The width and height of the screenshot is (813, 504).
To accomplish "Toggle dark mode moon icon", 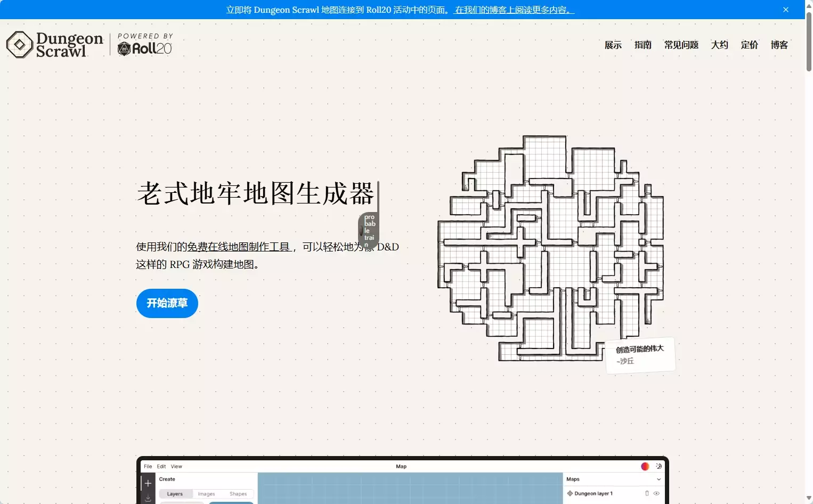I will (x=659, y=466).
